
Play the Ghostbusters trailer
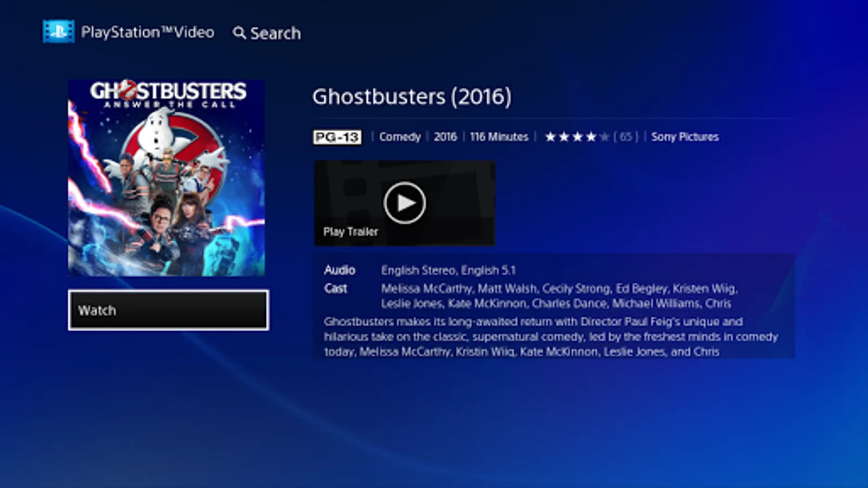tap(404, 203)
